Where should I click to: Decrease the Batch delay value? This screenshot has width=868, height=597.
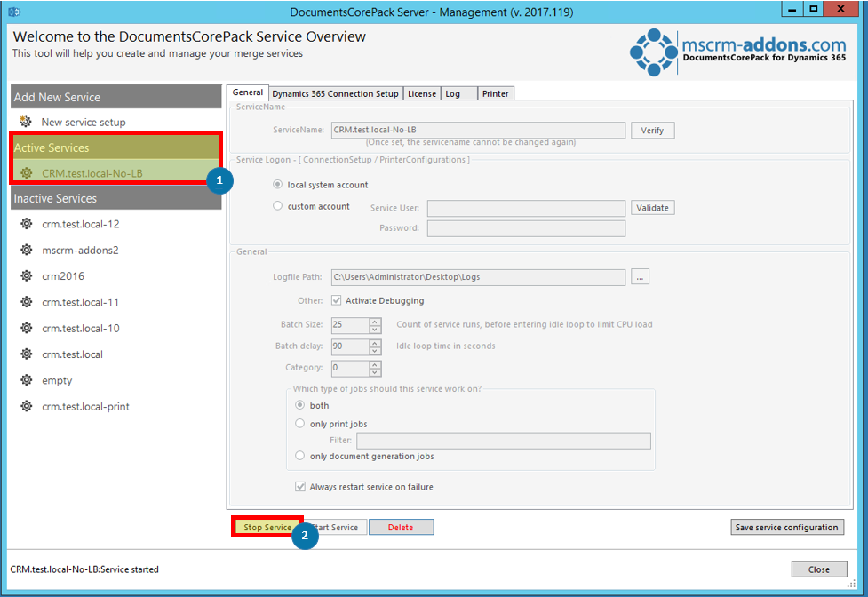tap(375, 351)
